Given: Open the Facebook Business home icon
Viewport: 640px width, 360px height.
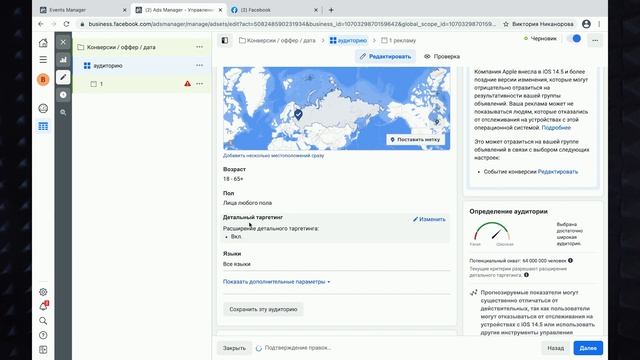Looking at the screenshot, I should click(43, 42).
